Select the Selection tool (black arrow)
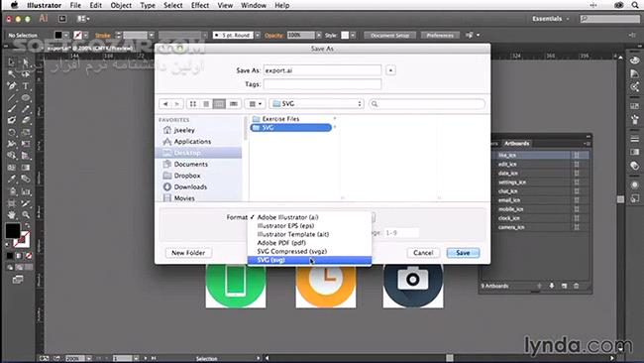Viewport: 644px width, 363px height. coord(12,62)
